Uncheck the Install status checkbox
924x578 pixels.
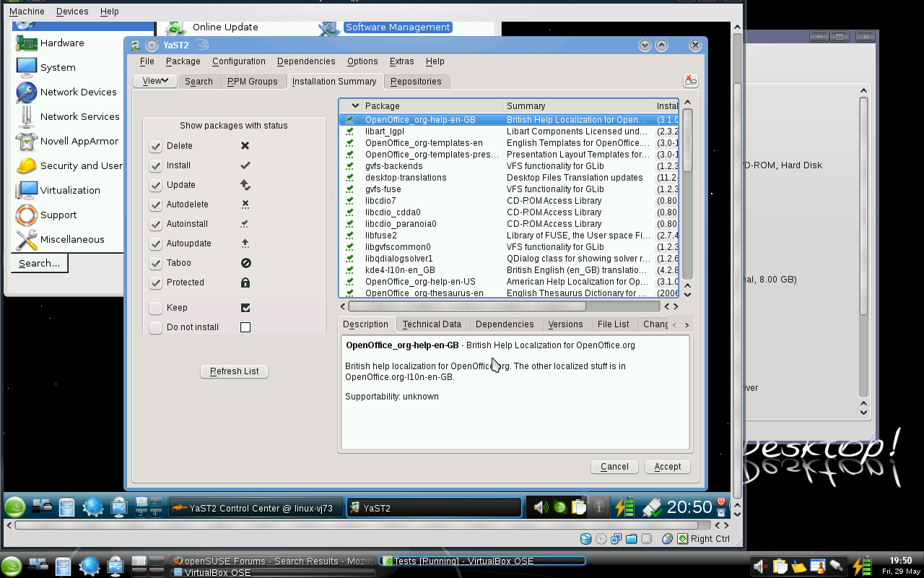click(156, 165)
